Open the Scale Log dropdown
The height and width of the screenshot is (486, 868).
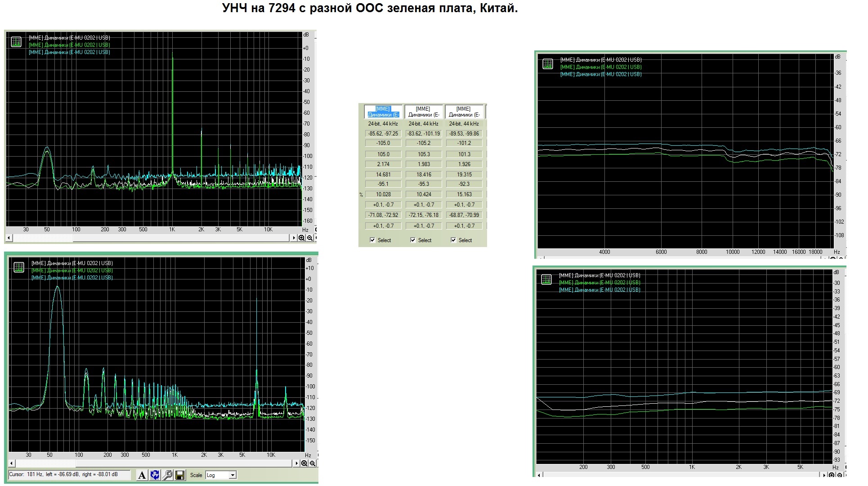232,475
